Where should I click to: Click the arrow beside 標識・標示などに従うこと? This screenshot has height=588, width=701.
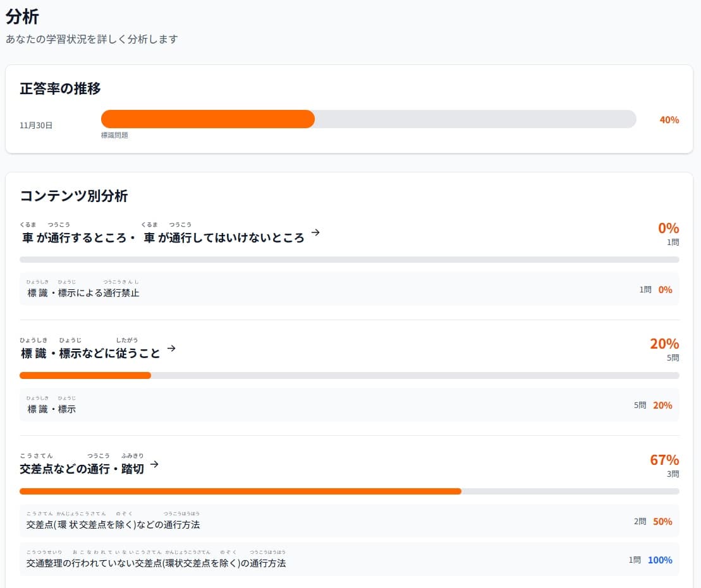[x=171, y=347]
